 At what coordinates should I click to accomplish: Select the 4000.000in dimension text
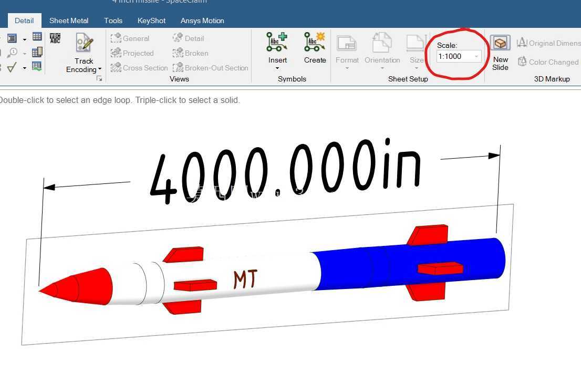coord(285,171)
